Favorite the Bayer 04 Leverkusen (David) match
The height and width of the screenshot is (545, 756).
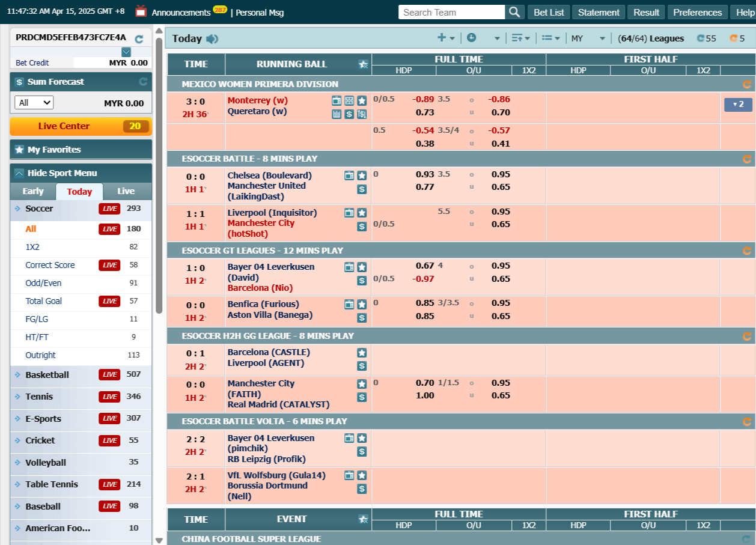(x=362, y=267)
